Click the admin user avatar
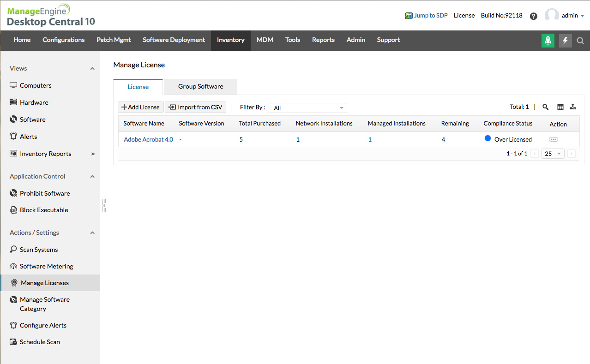The image size is (590, 364). click(552, 16)
